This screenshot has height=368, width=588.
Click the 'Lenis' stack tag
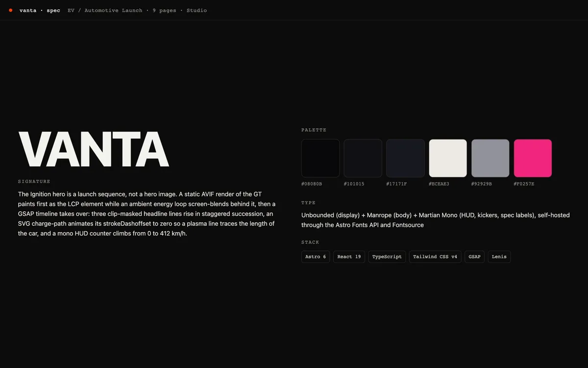coord(499,257)
